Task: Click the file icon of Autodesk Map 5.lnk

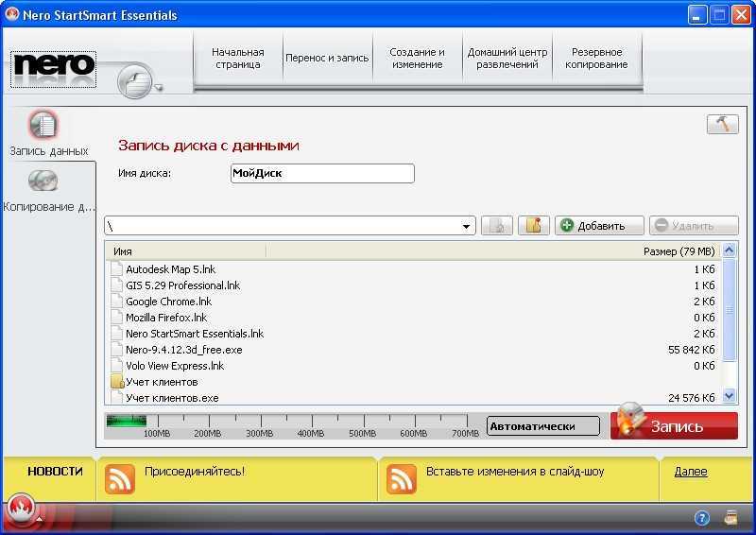Action: (x=116, y=269)
